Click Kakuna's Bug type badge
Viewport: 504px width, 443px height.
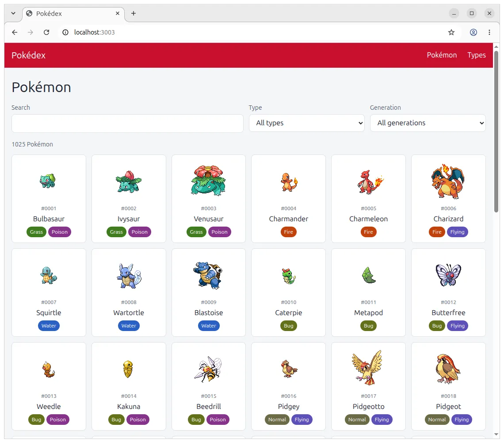click(116, 420)
